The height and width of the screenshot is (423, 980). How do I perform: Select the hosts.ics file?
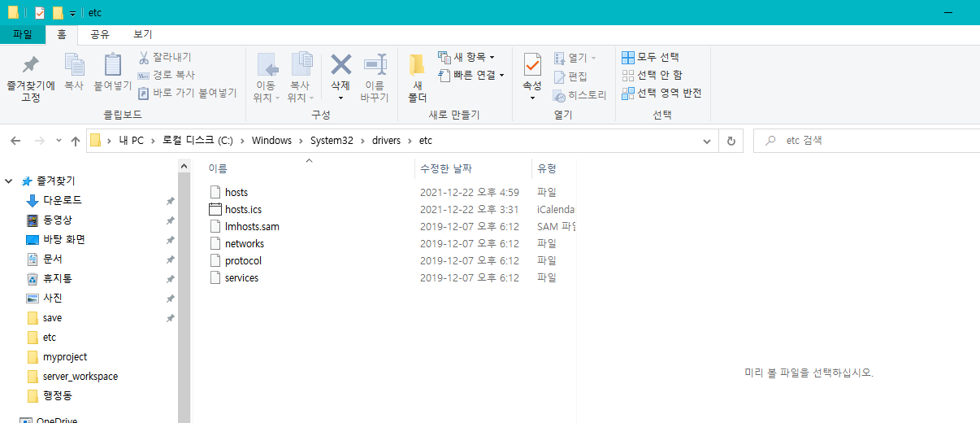[243, 210]
